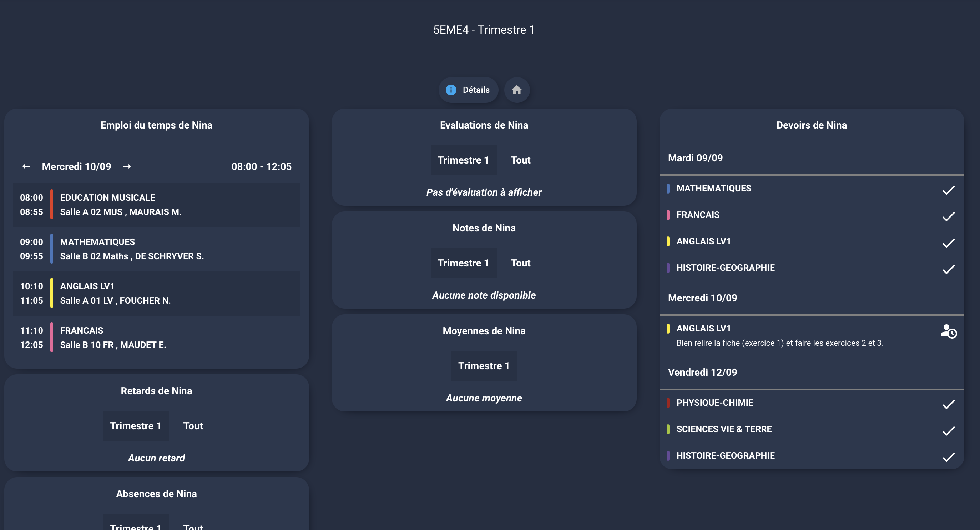Click the pending status icon for ANGLAIS LV1 homework
Screen dimensions: 980x530
[948, 331]
